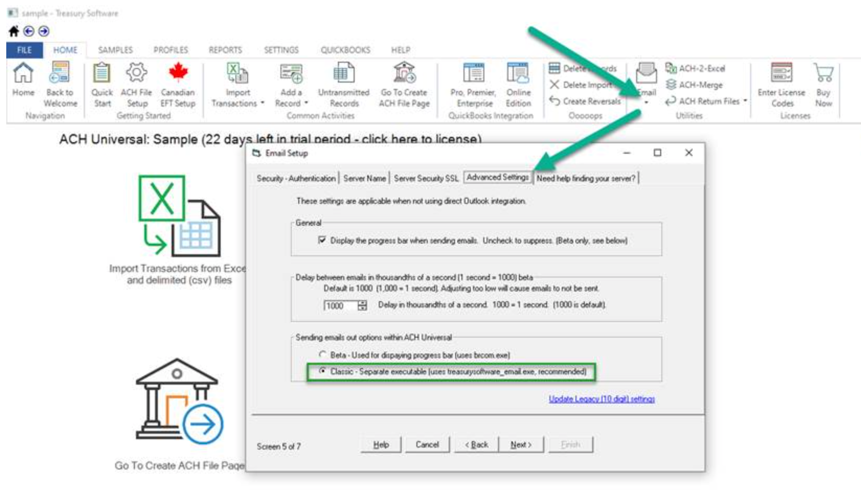Click the delay value input field
Image resolution: width=861 pixels, height=504 pixels.
(x=341, y=305)
